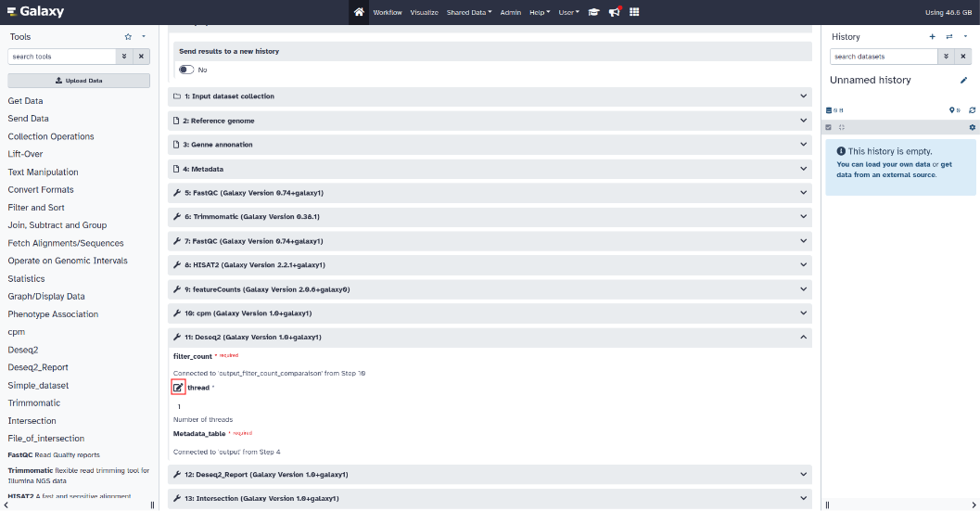Click the Galaxy home icon
Image resolution: width=980 pixels, height=511 pixels.
pos(359,12)
